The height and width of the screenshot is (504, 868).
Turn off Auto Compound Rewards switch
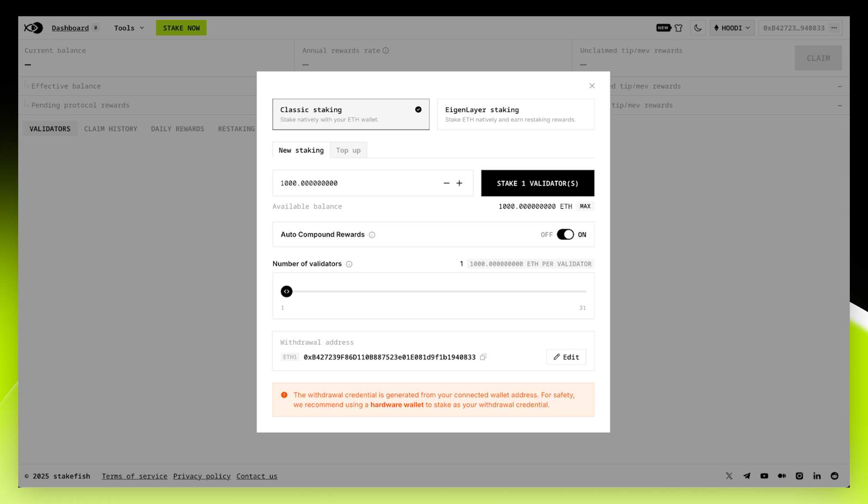click(x=565, y=234)
